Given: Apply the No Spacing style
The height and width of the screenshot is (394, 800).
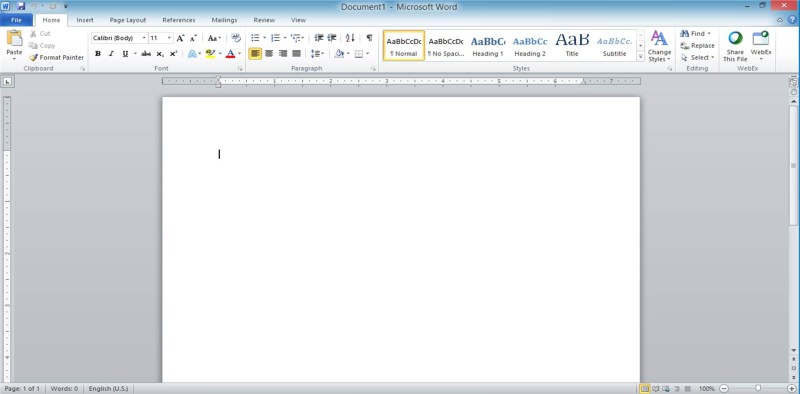Looking at the screenshot, I should point(446,46).
